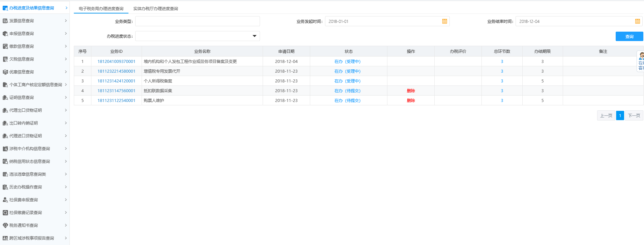
Task: Select the 增值税专用发票代开 business name cell
Action: [202, 71]
